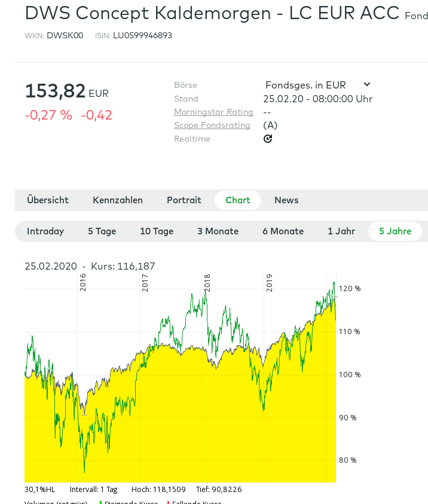Click the 2019 year marker on chart

(x=270, y=283)
